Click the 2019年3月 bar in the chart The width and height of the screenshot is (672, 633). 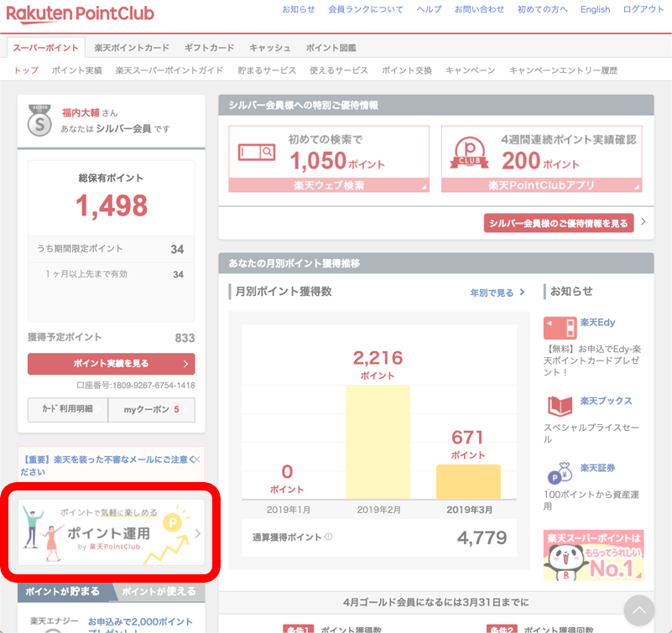[468, 482]
